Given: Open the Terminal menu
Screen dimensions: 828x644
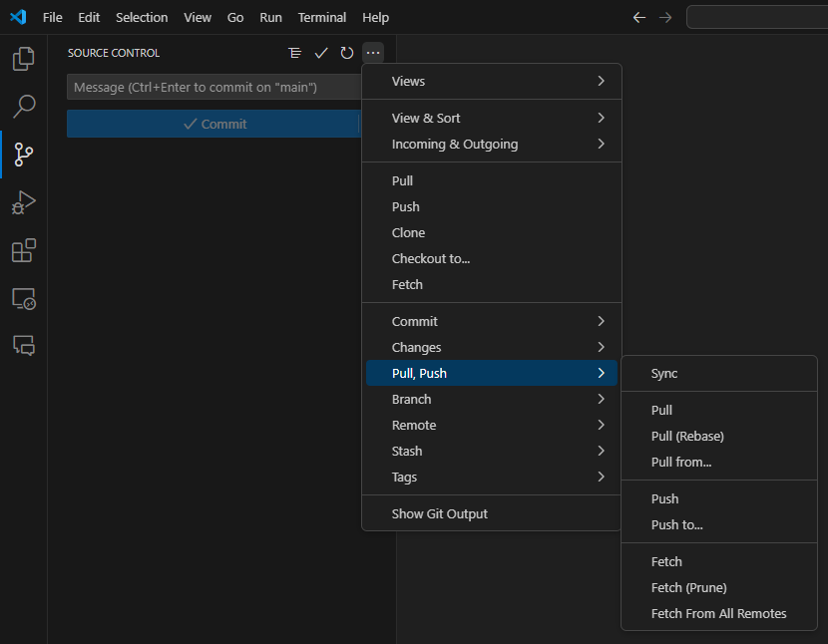Looking at the screenshot, I should pyautogui.click(x=322, y=18).
